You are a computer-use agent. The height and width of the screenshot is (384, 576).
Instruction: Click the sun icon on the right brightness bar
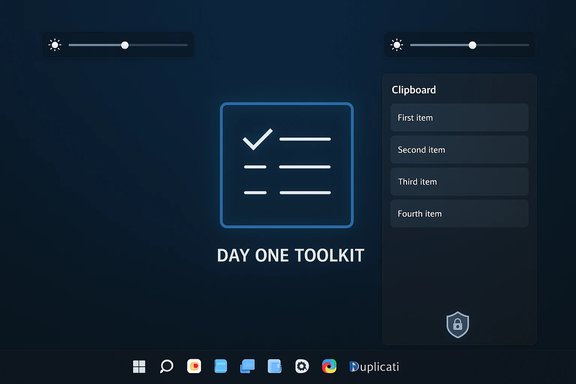(397, 45)
